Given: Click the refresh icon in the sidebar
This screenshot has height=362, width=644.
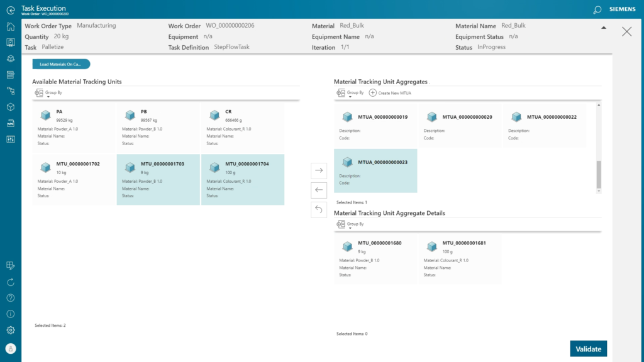Looking at the screenshot, I should point(11,282).
